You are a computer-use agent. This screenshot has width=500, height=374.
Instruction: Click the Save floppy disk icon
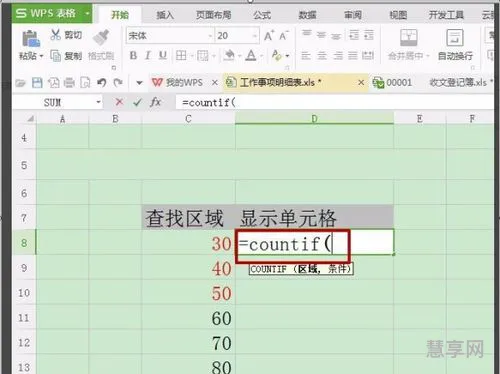pyautogui.click(x=37, y=82)
